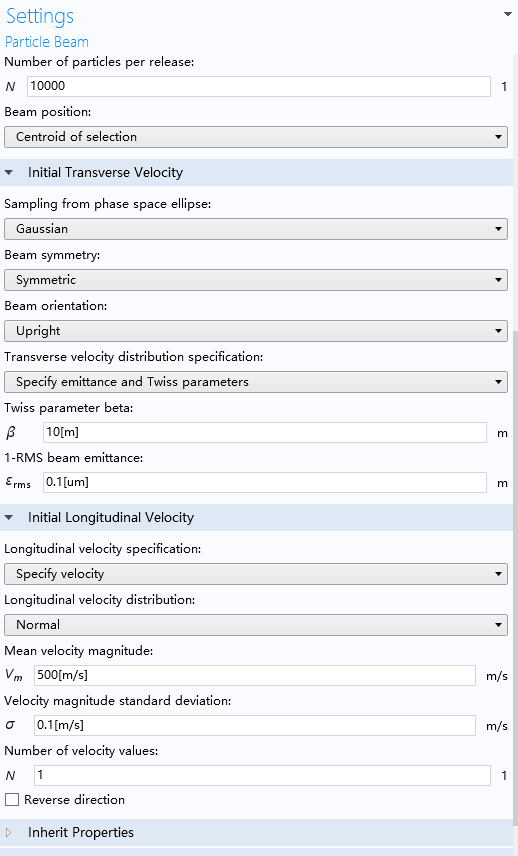Enable Reverse direction checkbox
This screenshot has width=518, height=856.
(x=12, y=800)
